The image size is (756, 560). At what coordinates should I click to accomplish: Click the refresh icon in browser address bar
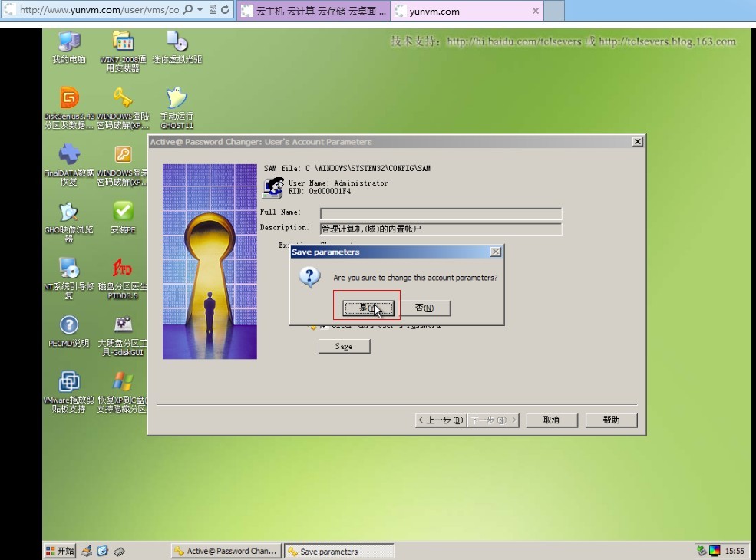pyautogui.click(x=225, y=10)
